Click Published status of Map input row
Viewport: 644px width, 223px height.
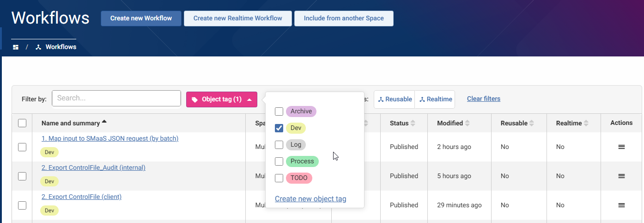[404, 147]
